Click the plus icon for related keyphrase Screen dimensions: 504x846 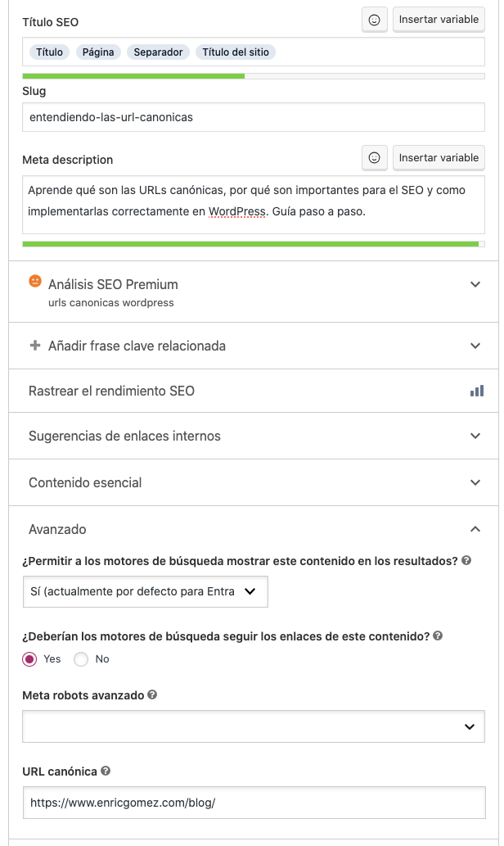(x=35, y=346)
